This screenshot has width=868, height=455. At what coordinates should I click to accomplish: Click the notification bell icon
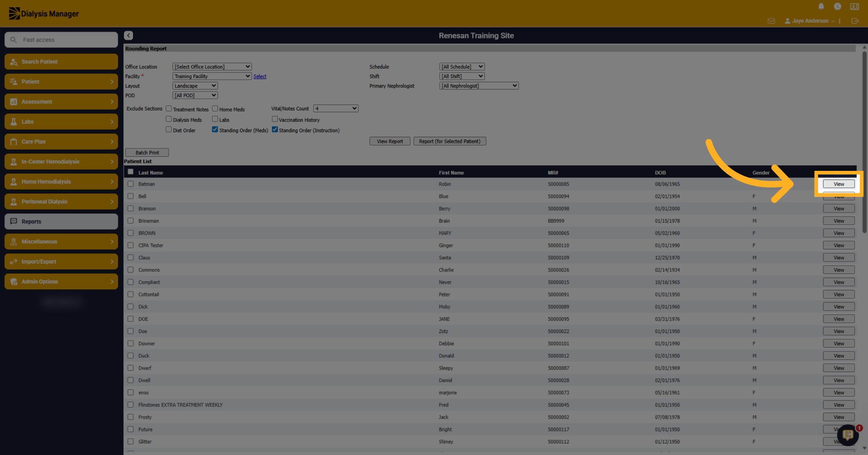click(x=821, y=7)
